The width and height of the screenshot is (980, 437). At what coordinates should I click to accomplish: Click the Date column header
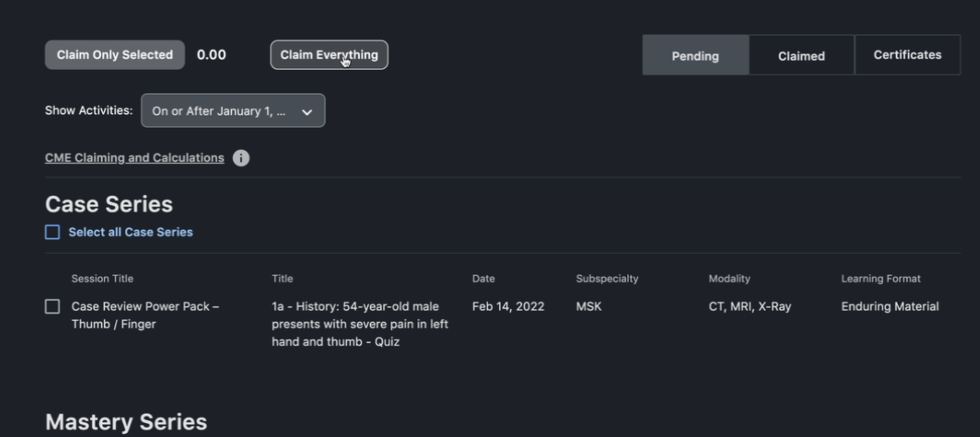[x=483, y=278]
